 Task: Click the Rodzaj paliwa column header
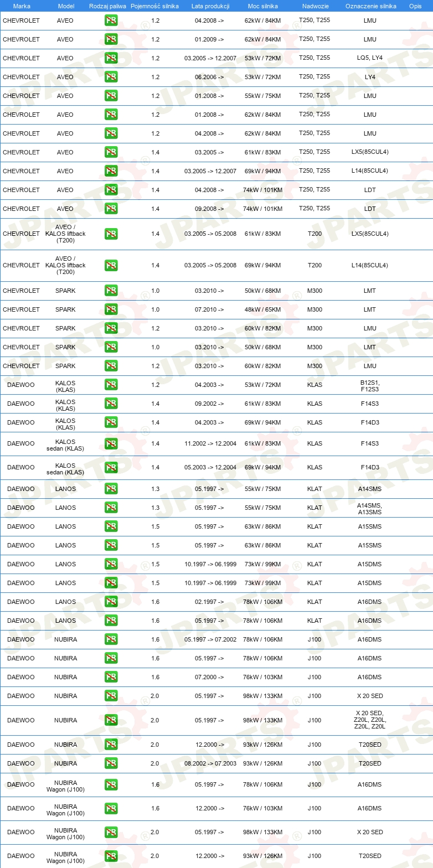[107, 6]
